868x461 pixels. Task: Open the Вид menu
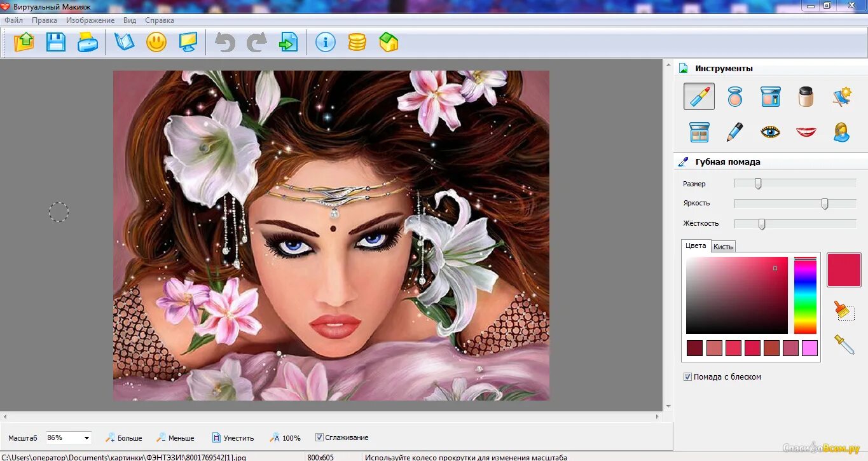(130, 20)
